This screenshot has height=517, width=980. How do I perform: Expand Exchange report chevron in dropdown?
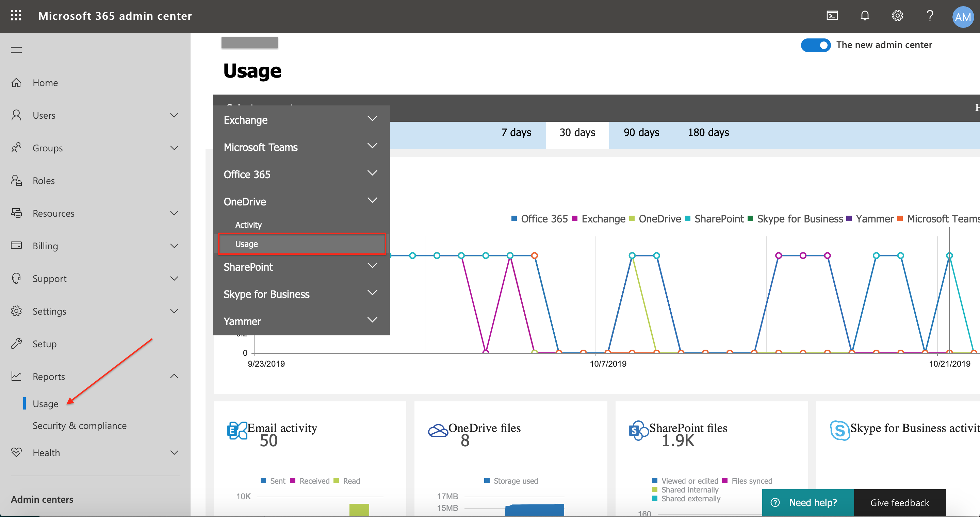(373, 119)
